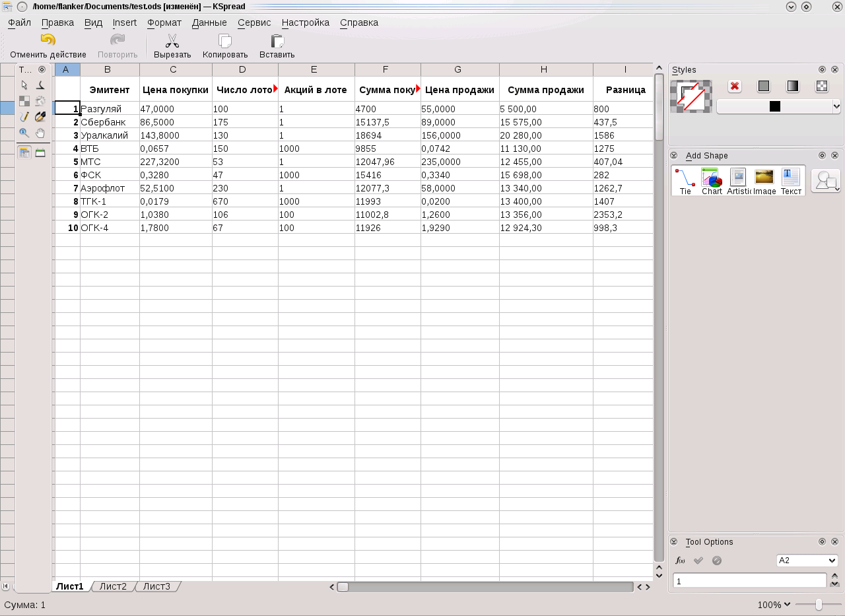Viewport: 845px width, 616px height.
Task: Choose the gradient fill style button
Action: pyautogui.click(x=793, y=86)
